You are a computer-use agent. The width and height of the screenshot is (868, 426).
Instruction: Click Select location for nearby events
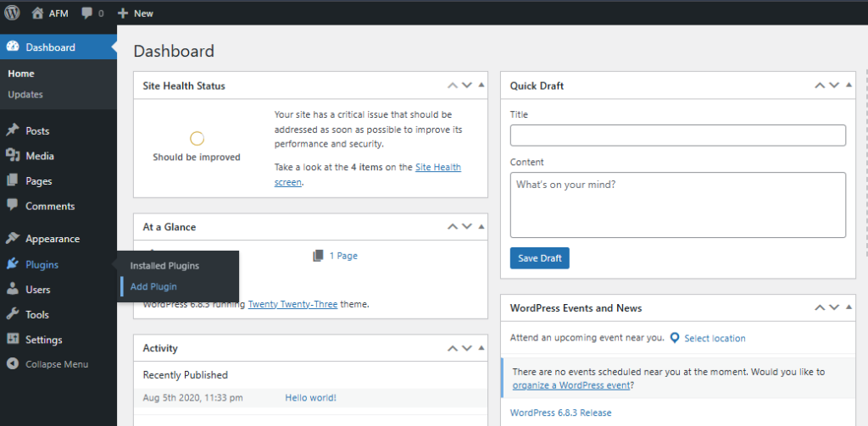(715, 338)
